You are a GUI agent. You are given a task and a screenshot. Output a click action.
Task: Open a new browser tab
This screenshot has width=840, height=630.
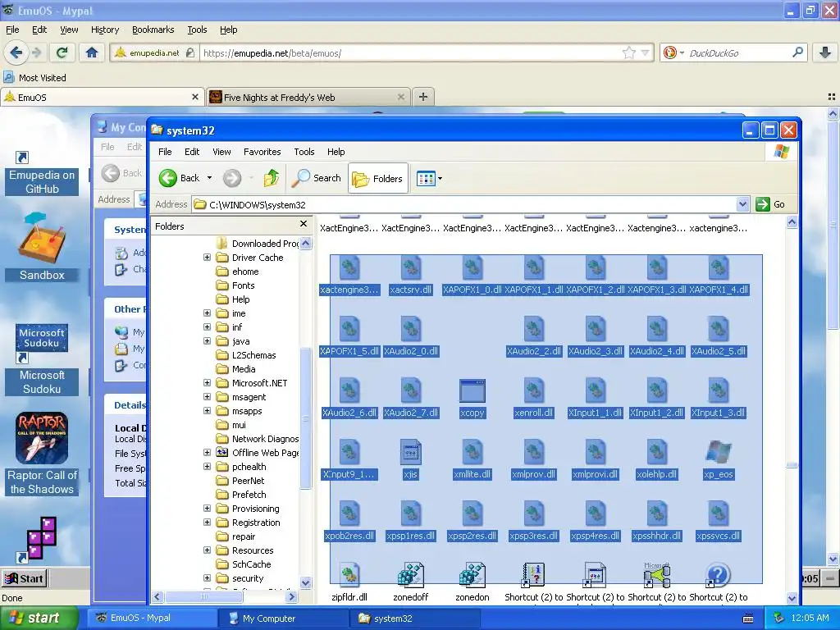point(423,97)
